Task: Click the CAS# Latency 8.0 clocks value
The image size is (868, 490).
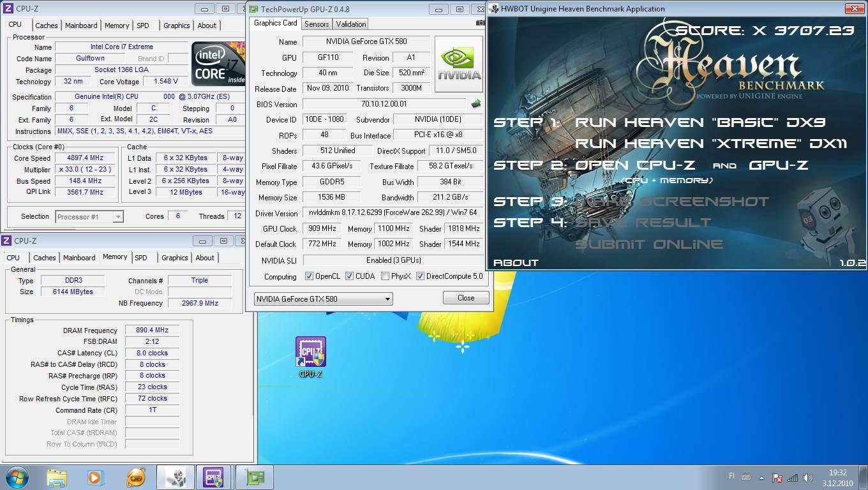Action: (152, 353)
